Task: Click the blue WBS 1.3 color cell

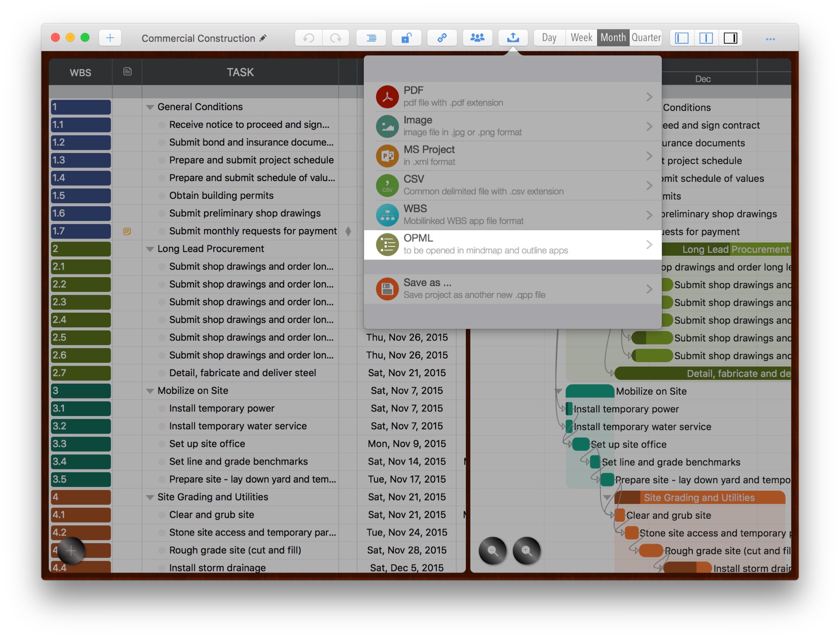Action: [81, 160]
